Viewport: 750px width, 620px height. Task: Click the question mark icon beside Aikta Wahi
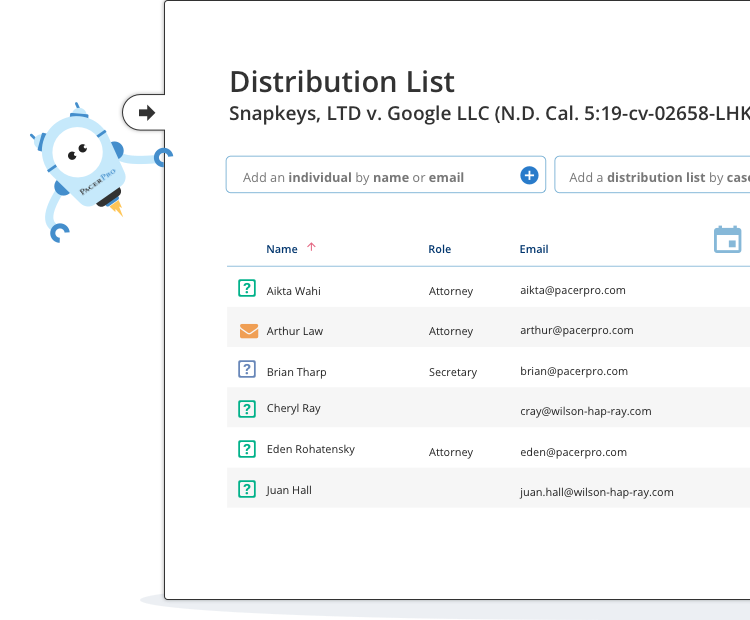click(x=247, y=288)
